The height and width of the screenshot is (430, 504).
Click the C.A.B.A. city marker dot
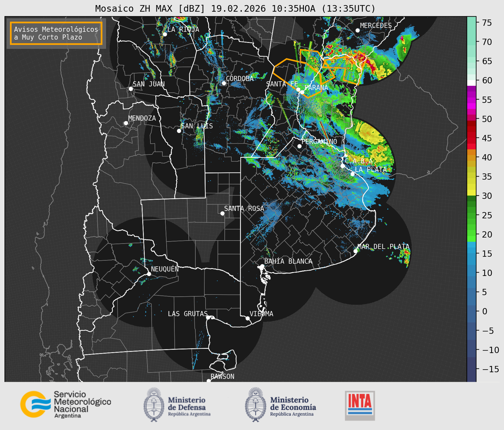[343, 166]
